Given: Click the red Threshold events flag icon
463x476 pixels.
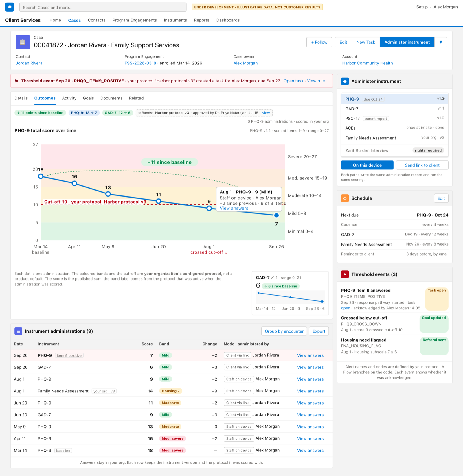Looking at the screenshot, I should [345, 274].
